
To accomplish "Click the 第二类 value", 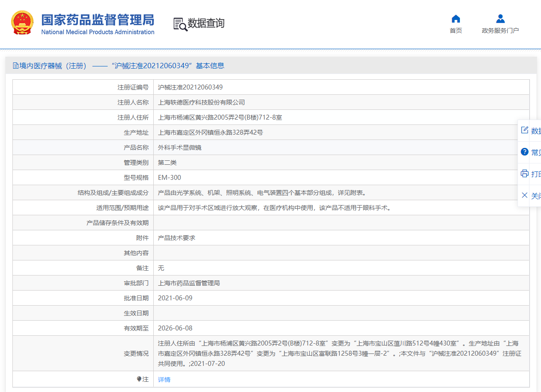I will point(167,163).
